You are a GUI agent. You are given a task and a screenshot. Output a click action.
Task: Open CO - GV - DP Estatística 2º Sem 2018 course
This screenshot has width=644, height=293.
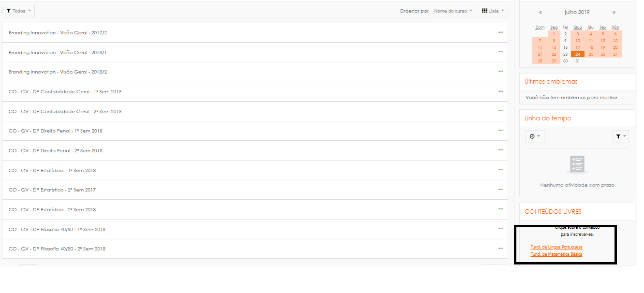[52, 210]
